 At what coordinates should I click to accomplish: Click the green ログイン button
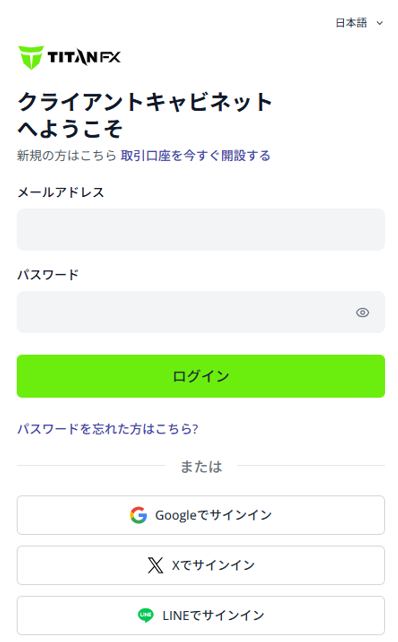(201, 376)
